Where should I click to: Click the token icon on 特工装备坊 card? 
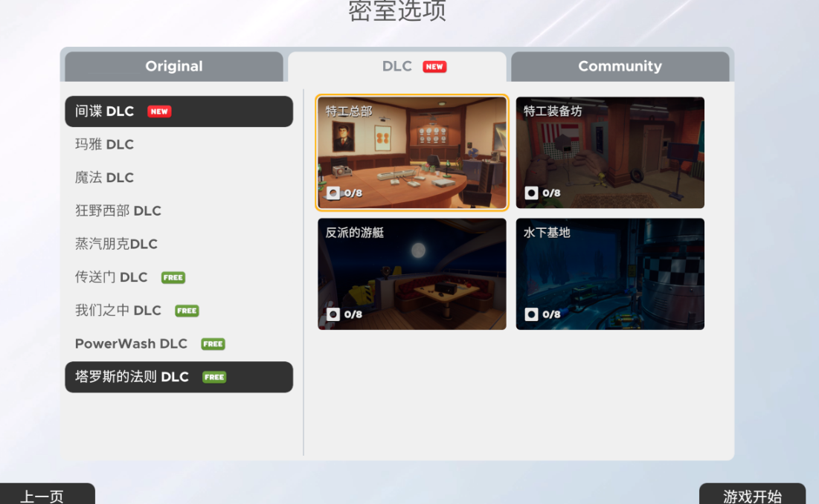tap(531, 193)
